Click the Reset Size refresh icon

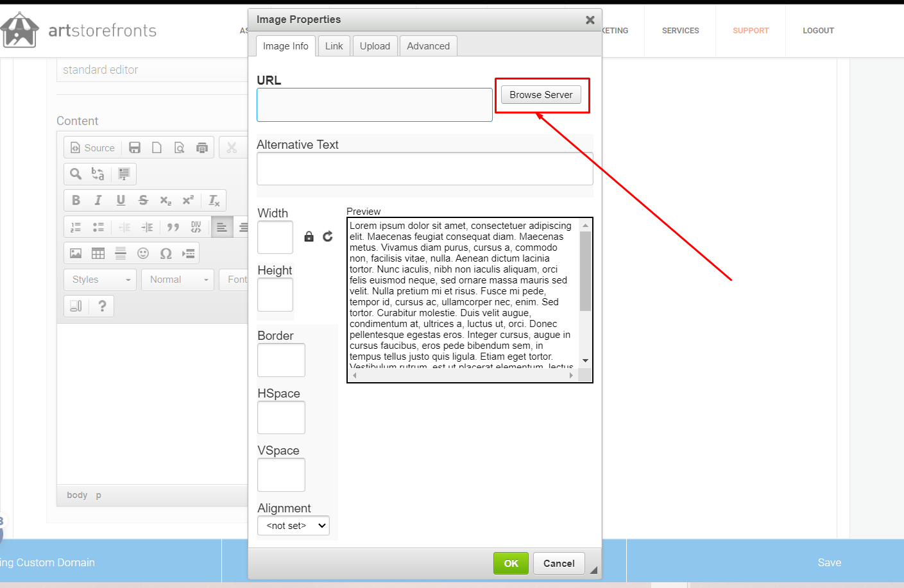click(328, 236)
